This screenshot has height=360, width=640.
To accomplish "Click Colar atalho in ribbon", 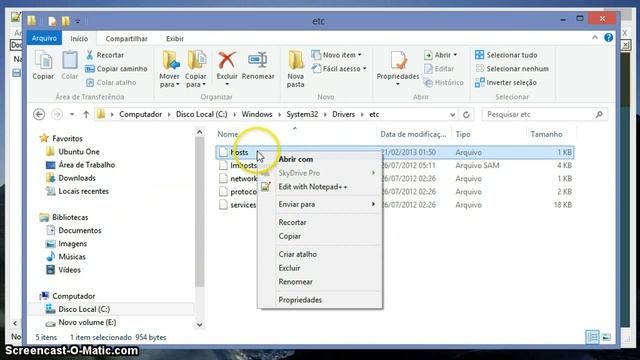I will (111, 82).
